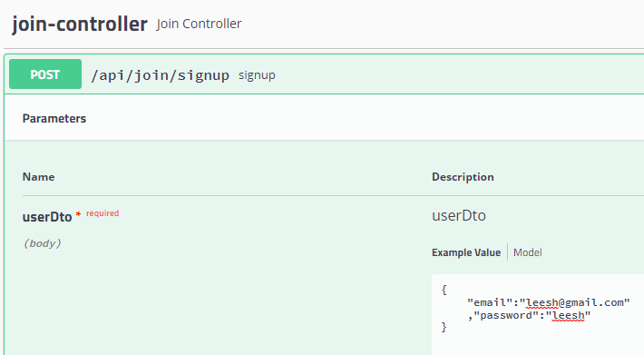Open the /api/join/signup endpoint path

tap(161, 75)
